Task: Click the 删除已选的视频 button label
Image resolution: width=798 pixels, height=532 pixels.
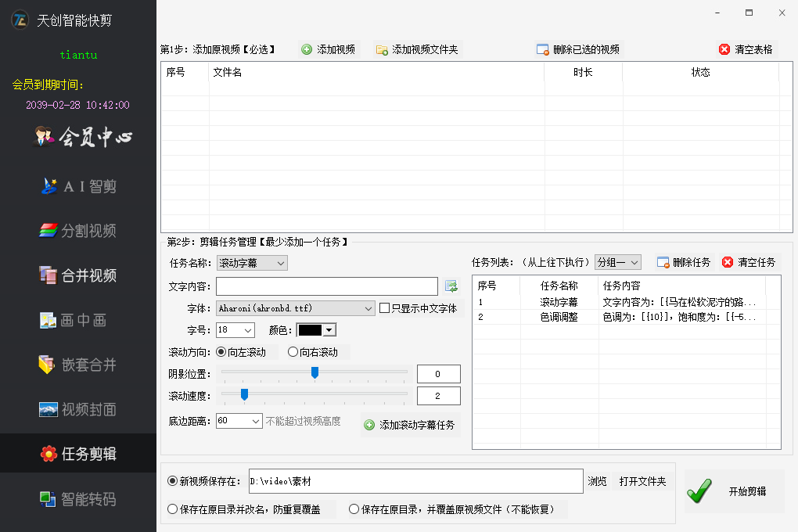Action: [x=586, y=49]
